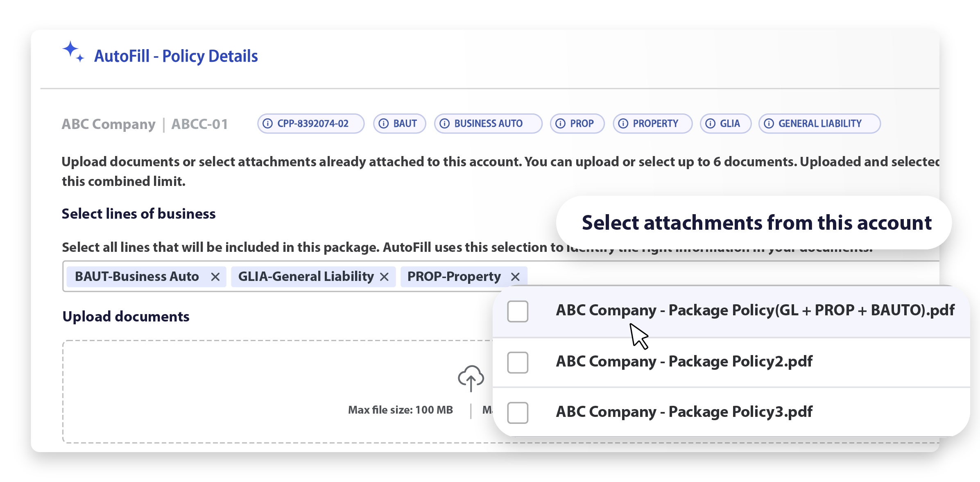Click the CPP-8392074-02 policy chip label

pyautogui.click(x=313, y=124)
